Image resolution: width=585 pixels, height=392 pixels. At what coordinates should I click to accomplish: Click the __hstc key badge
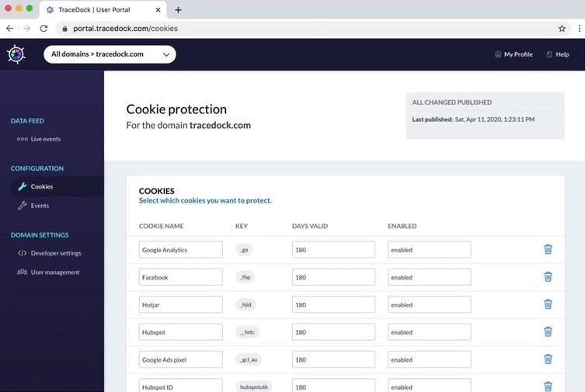pos(247,332)
